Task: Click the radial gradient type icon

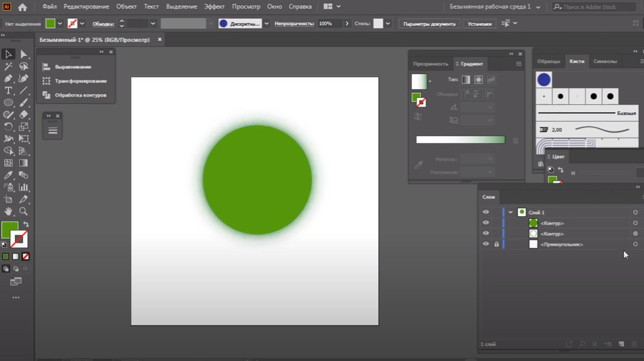Action: click(478, 80)
